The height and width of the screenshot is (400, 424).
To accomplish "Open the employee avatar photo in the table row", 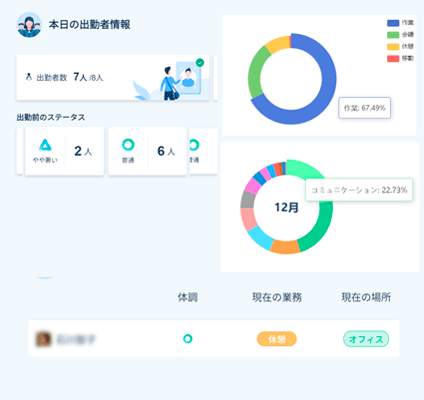I will tap(44, 339).
